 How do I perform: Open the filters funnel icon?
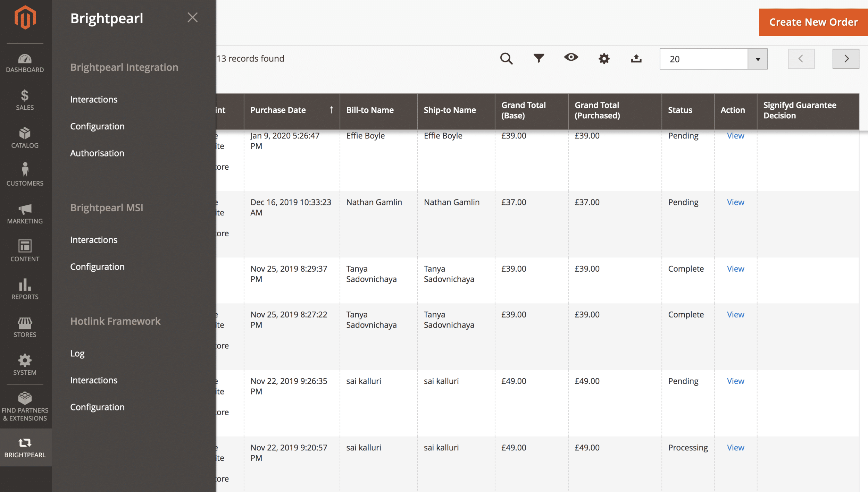click(x=539, y=58)
